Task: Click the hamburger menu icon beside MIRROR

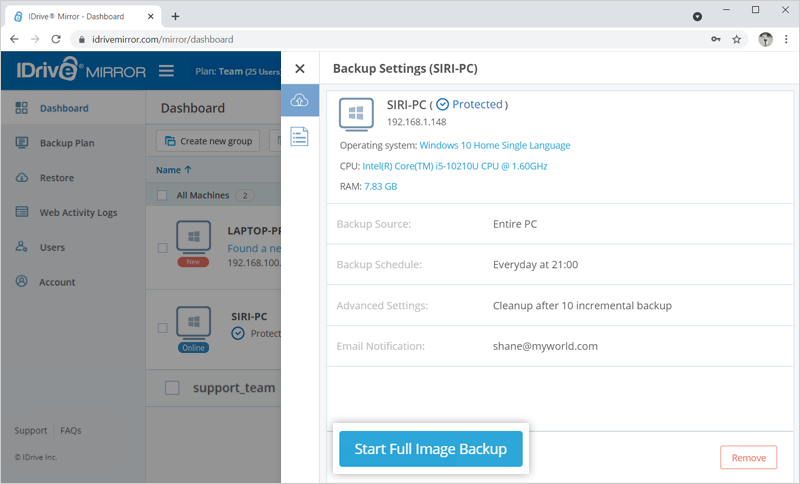Action: [166, 71]
